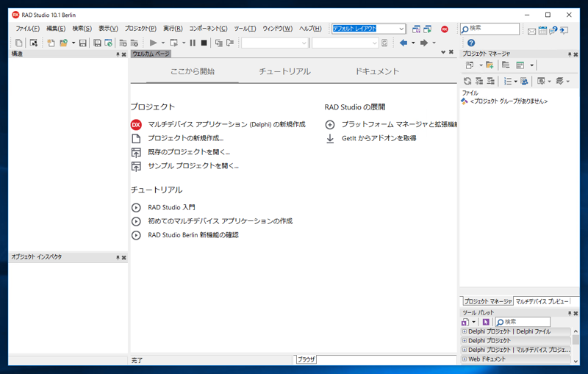Open the dropdown arrow next to Run button
The image size is (588, 374).
162,43
